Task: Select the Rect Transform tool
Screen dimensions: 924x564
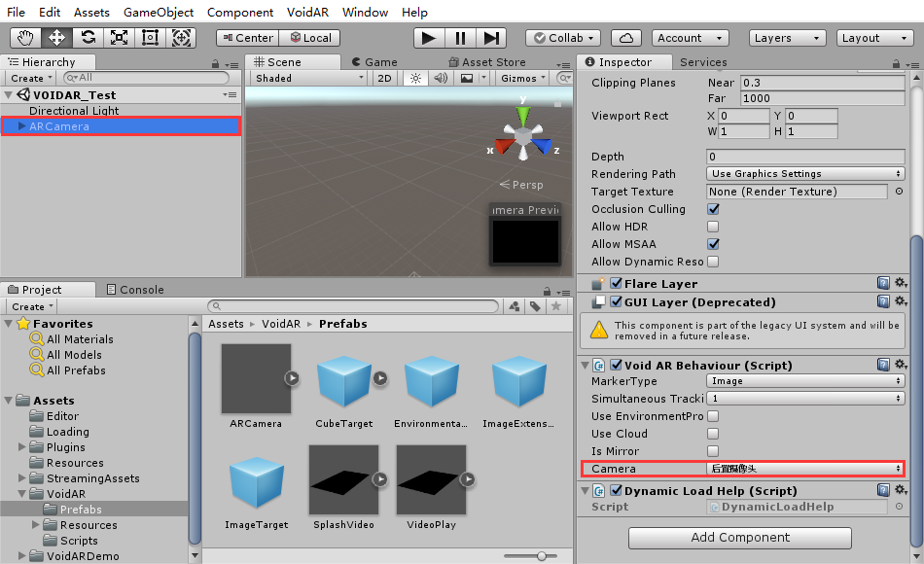Action: pos(150,38)
